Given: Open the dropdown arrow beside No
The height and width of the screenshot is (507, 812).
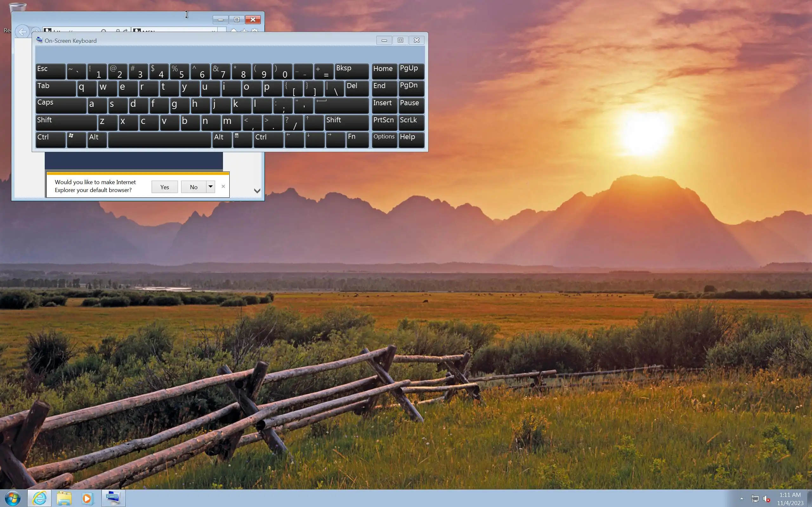Looking at the screenshot, I should [210, 187].
